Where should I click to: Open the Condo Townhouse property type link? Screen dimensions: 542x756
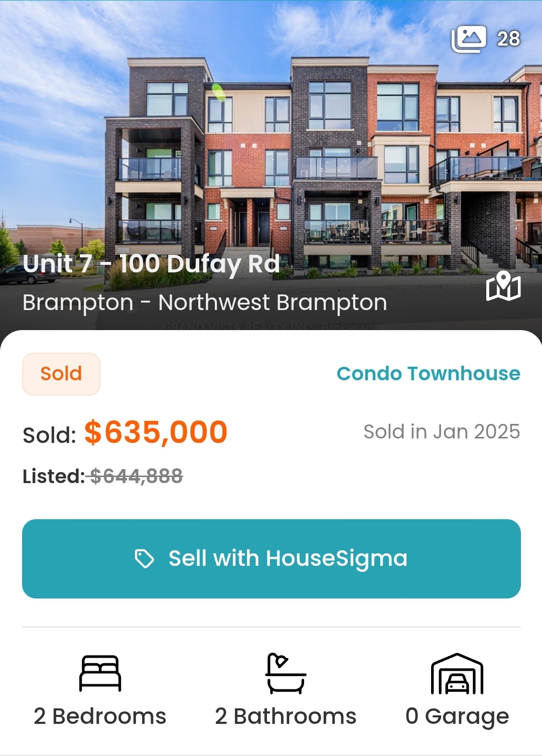coord(428,374)
